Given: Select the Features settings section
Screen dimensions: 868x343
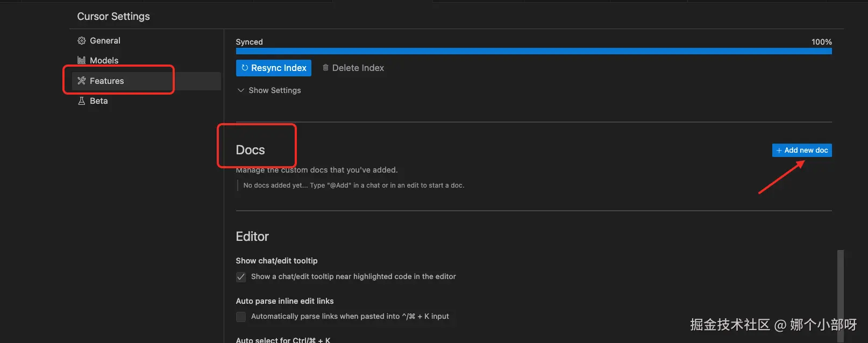Looking at the screenshot, I should click(x=146, y=81).
